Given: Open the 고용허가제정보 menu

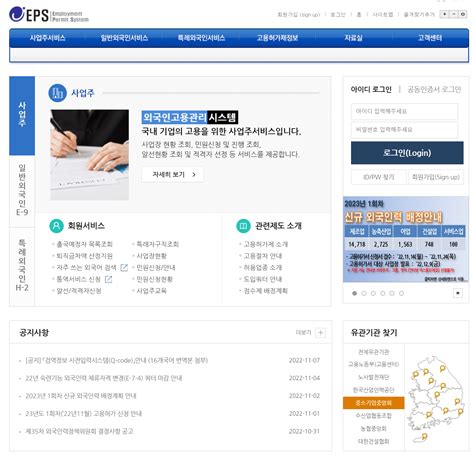Looking at the screenshot, I should [x=277, y=38].
